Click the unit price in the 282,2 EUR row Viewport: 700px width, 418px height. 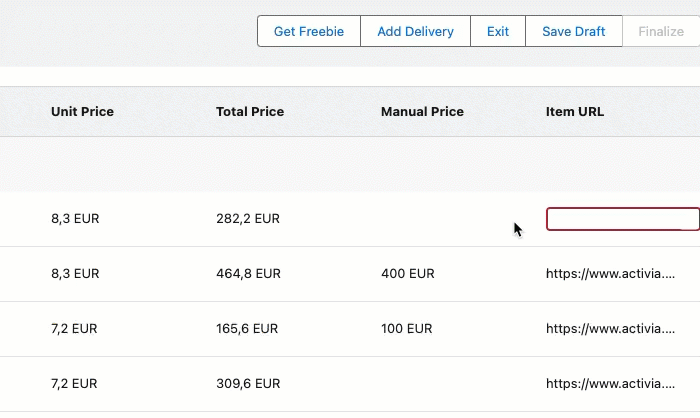(75, 219)
